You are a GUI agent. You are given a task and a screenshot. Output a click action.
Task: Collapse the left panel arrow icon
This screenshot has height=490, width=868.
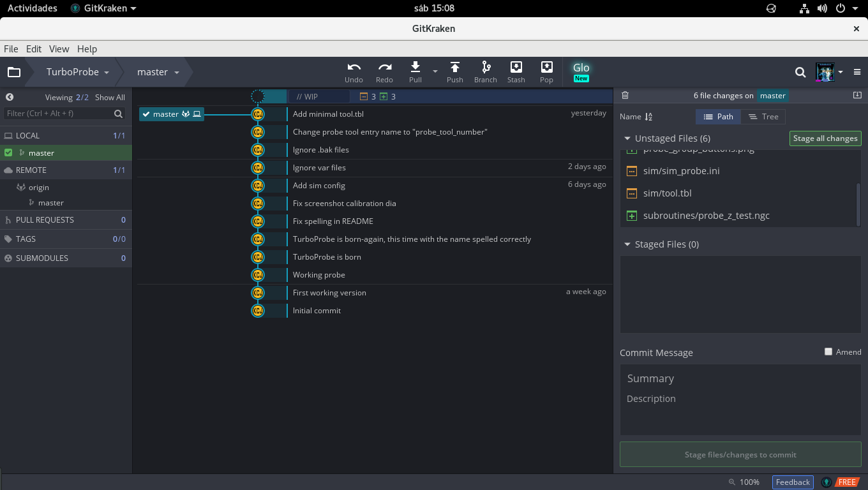(x=10, y=97)
